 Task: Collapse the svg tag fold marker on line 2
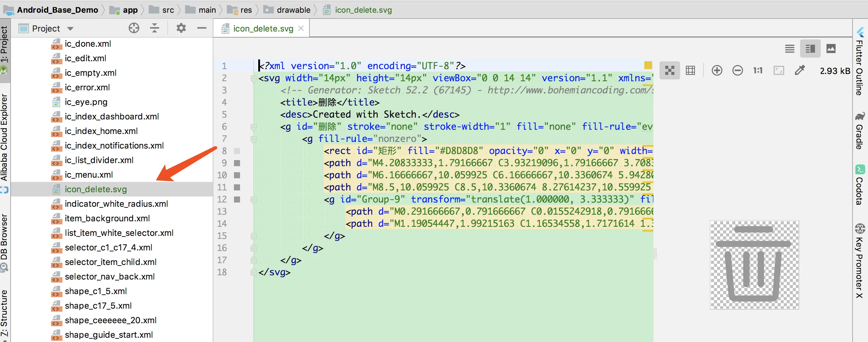coord(253,79)
